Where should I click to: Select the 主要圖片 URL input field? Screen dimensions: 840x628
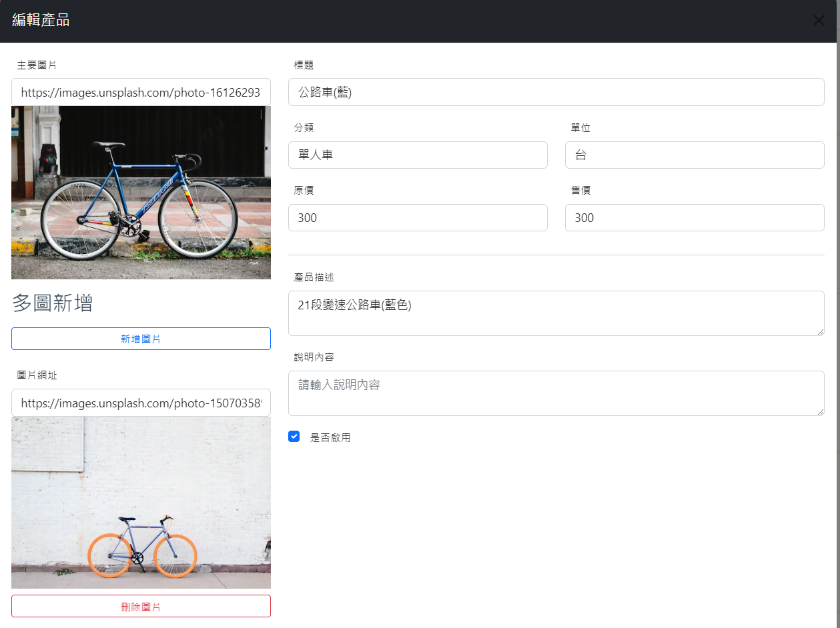coord(141,92)
